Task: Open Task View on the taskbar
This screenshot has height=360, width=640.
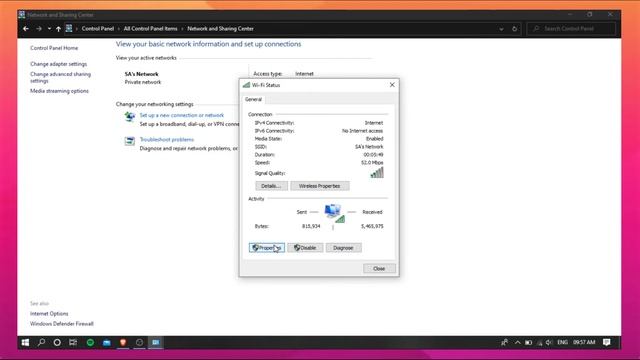Action: (x=73, y=342)
